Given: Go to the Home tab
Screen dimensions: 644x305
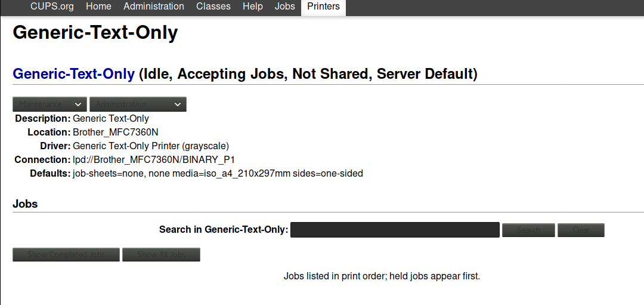Looking at the screenshot, I should (98, 7).
